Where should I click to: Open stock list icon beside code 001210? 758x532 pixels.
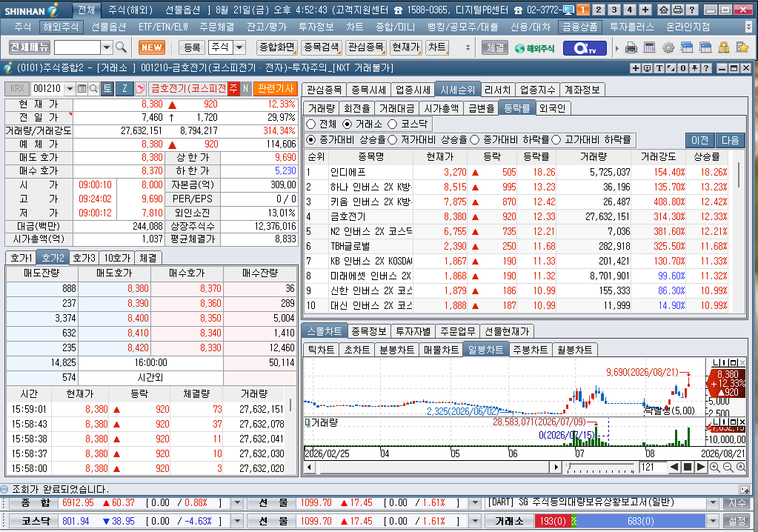(82, 88)
